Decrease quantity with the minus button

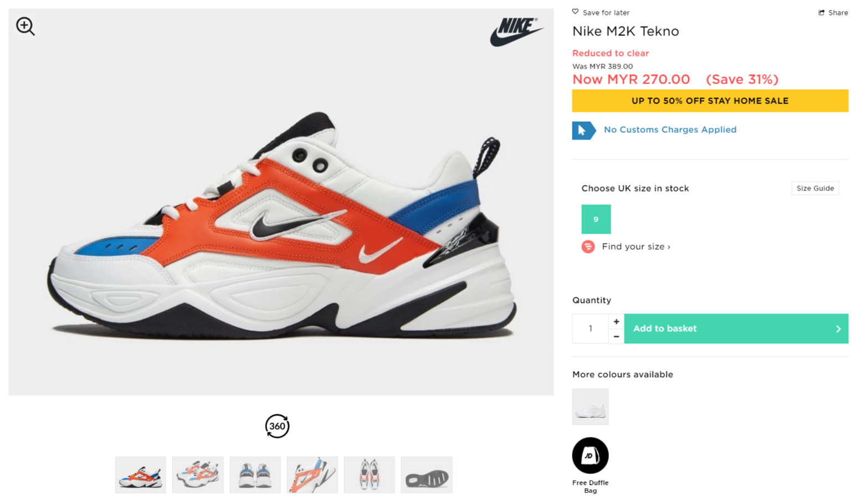point(616,336)
